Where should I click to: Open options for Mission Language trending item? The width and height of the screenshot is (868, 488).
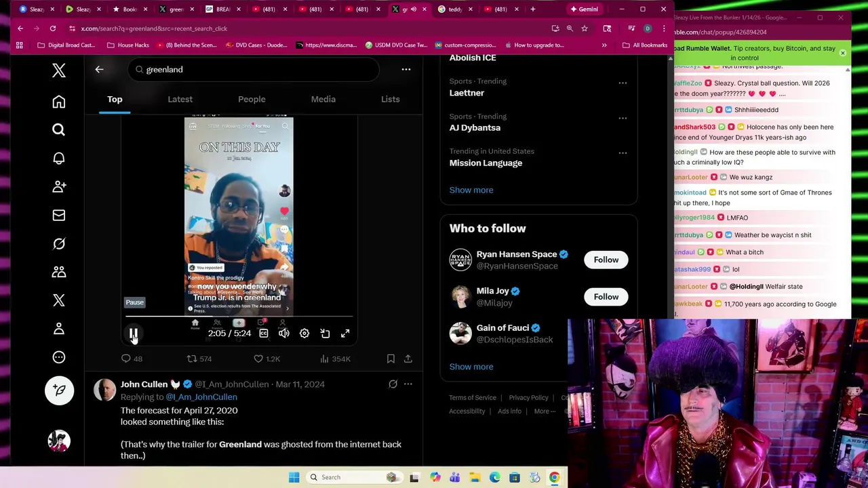[623, 152]
